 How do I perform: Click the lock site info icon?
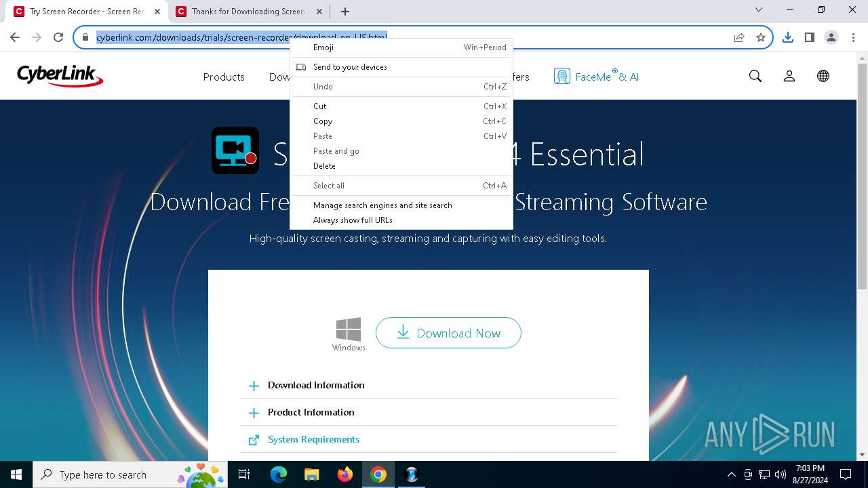85,37
